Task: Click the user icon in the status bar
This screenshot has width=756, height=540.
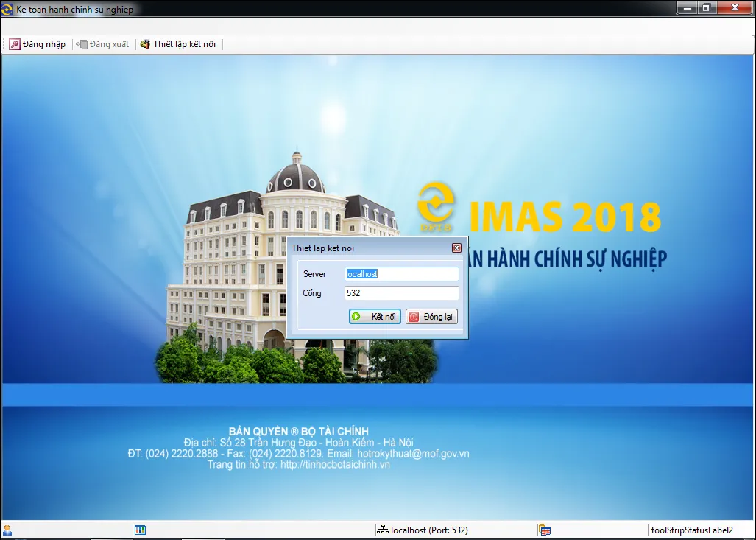Action: [x=8, y=529]
